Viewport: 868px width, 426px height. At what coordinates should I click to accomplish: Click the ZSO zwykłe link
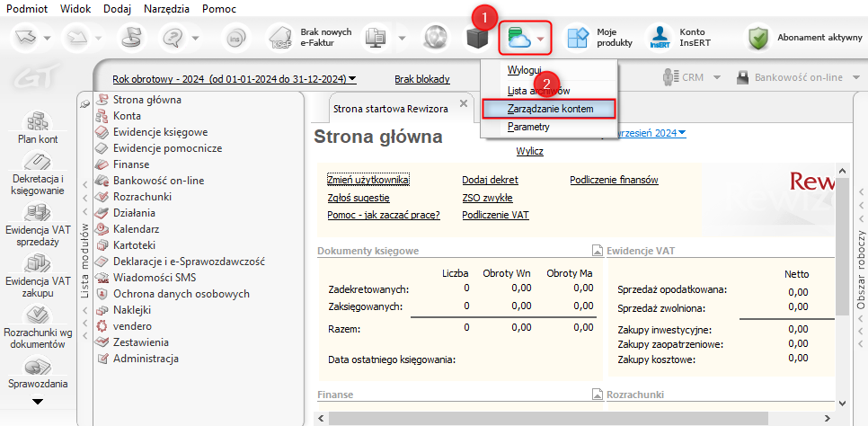pos(487,198)
